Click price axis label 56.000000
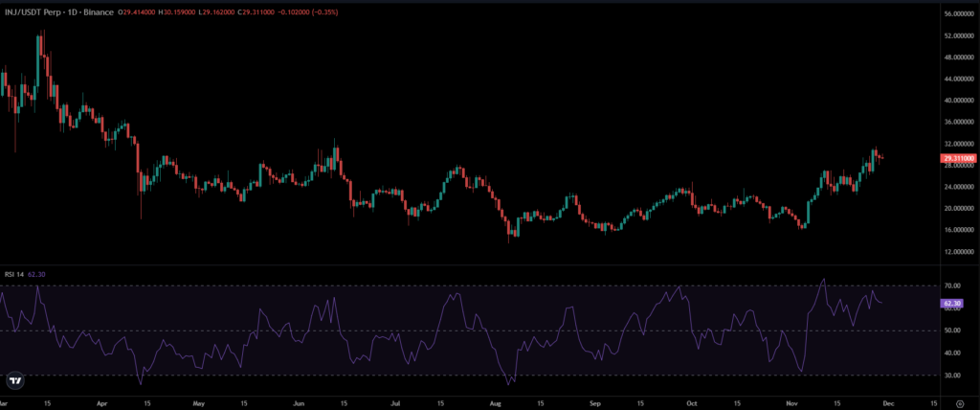The width and height of the screenshot is (980, 410). (960, 13)
